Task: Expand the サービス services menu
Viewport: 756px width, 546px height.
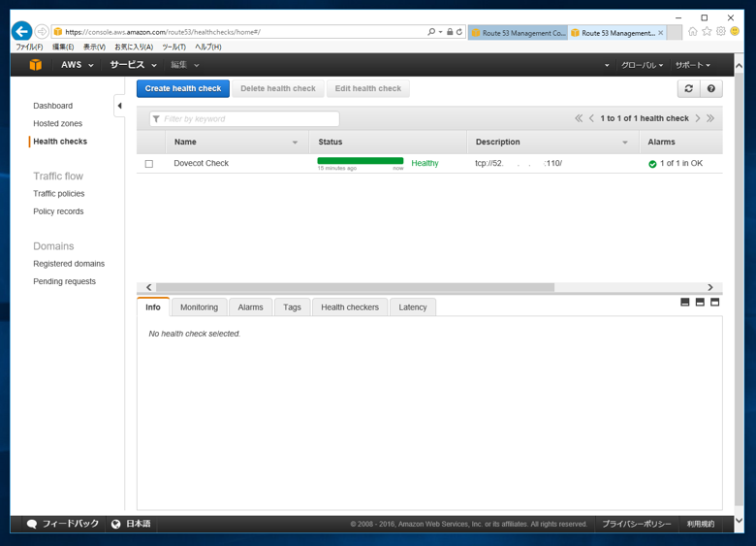Action: tap(133, 65)
